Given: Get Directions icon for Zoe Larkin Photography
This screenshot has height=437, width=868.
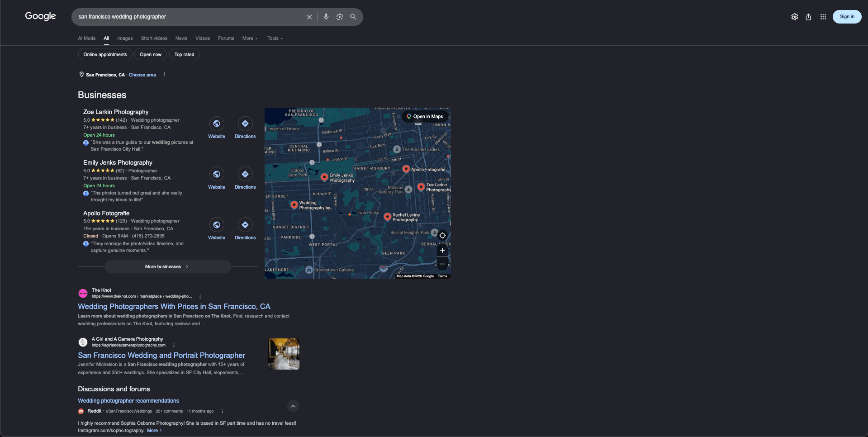Looking at the screenshot, I should [245, 123].
